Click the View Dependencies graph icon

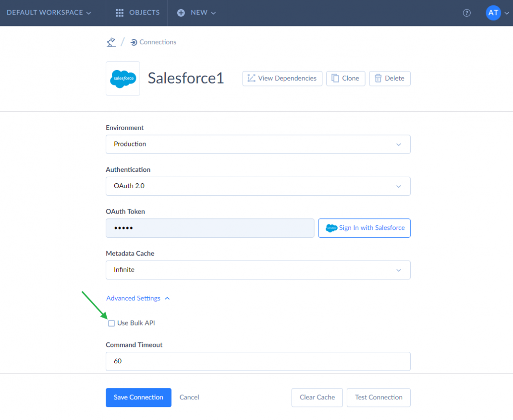click(x=251, y=78)
